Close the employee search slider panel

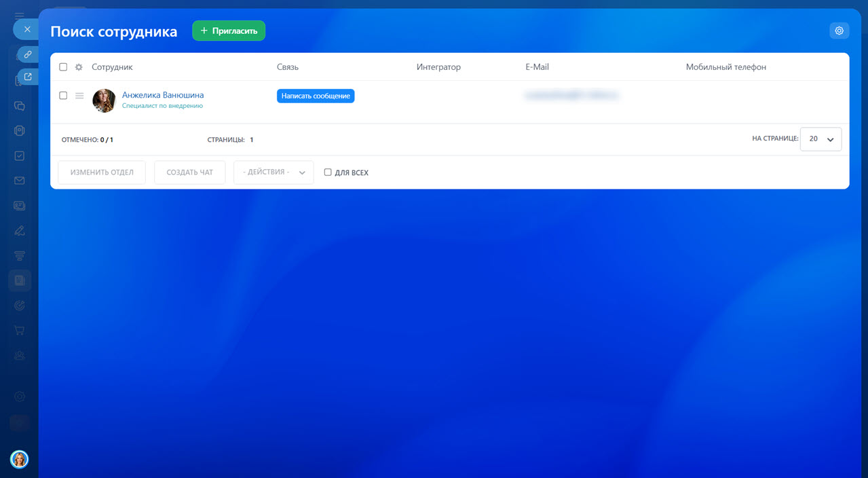coord(27,29)
